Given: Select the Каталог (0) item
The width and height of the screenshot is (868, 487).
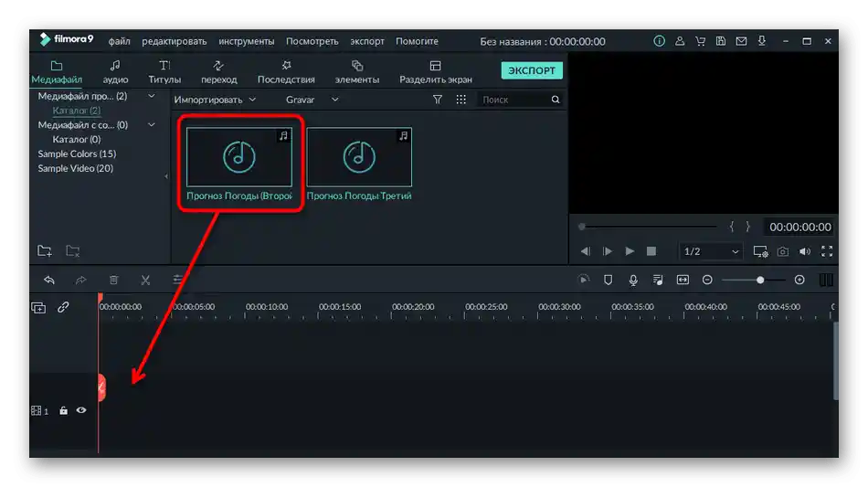Looking at the screenshot, I should pyautogui.click(x=77, y=139).
